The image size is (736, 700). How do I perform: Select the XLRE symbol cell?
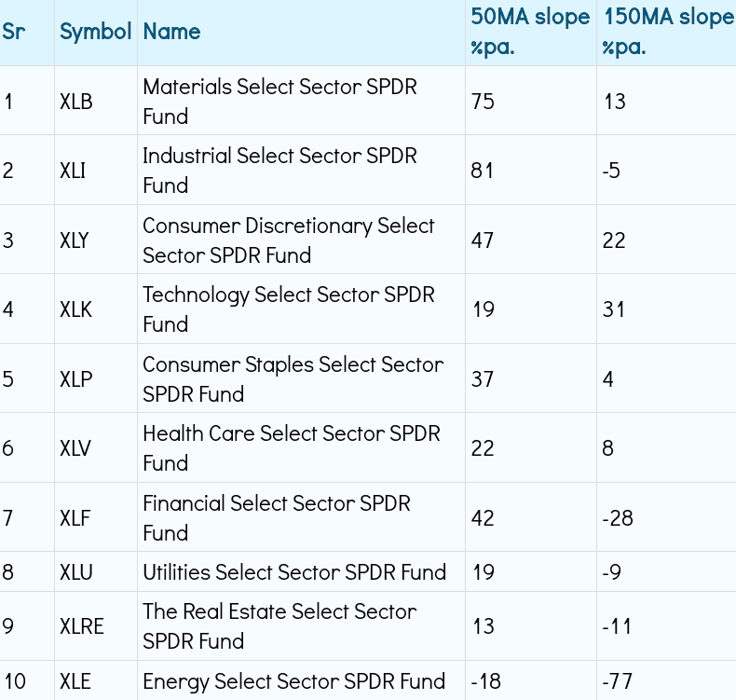pos(82,626)
